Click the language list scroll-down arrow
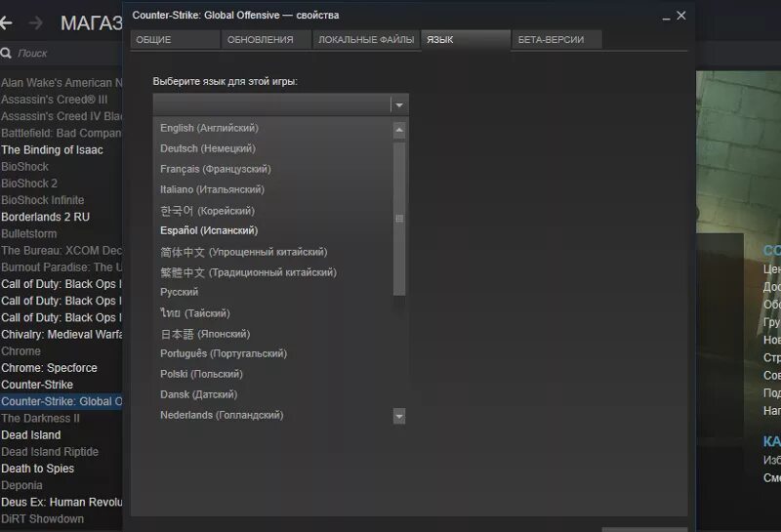Viewport: 781px width, 532px height. (399, 416)
